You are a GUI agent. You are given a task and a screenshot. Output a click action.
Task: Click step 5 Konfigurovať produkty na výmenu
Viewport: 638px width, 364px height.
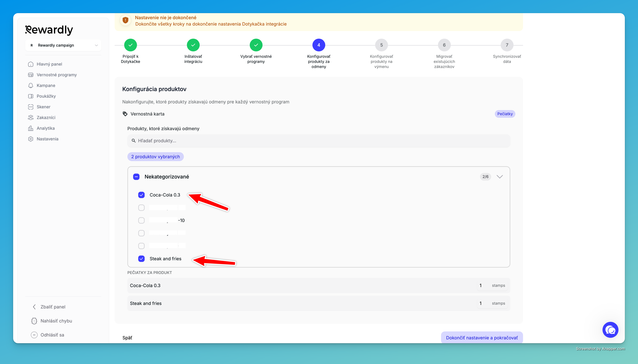(x=381, y=45)
